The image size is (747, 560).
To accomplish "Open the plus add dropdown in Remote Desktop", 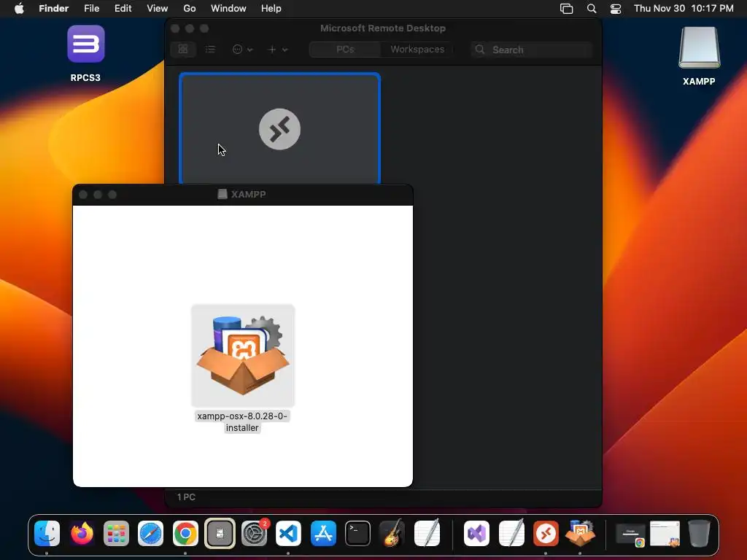I will point(278,50).
